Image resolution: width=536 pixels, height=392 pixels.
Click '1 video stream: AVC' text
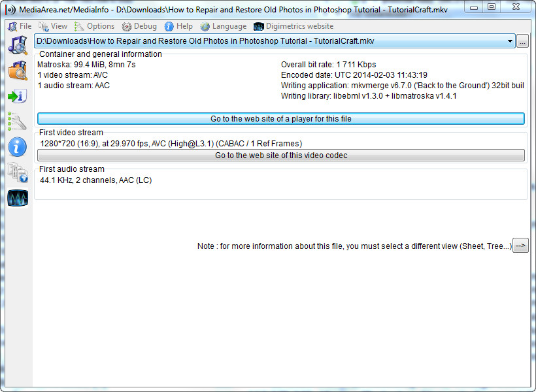(x=73, y=75)
